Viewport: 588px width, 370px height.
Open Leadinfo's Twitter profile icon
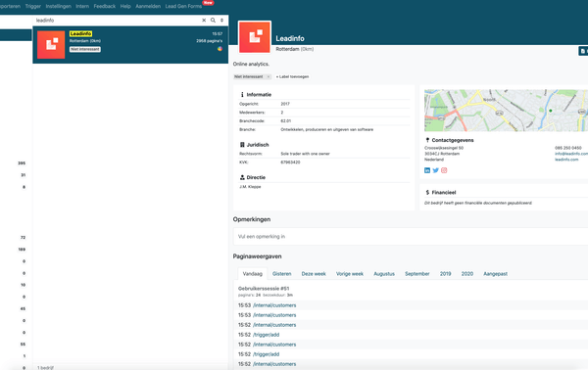click(x=435, y=170)
